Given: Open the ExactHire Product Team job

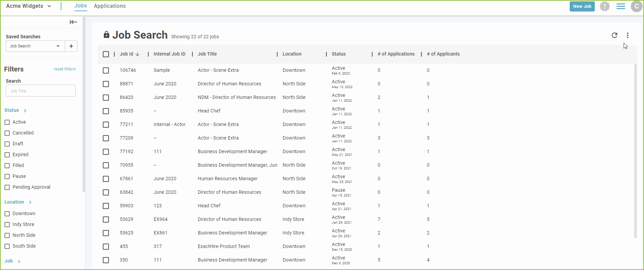Looking at the screenshot, I should pos(224,246).
